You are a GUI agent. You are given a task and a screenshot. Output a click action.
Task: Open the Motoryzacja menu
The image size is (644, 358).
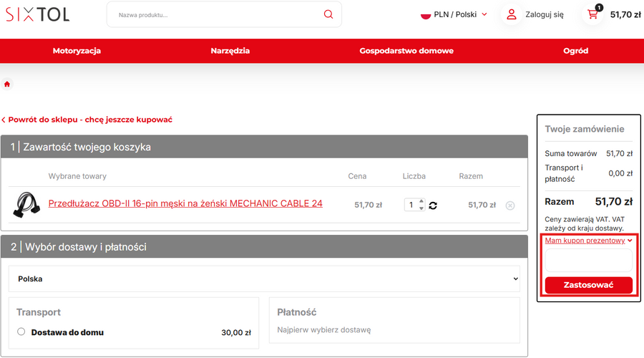[77, 51]
